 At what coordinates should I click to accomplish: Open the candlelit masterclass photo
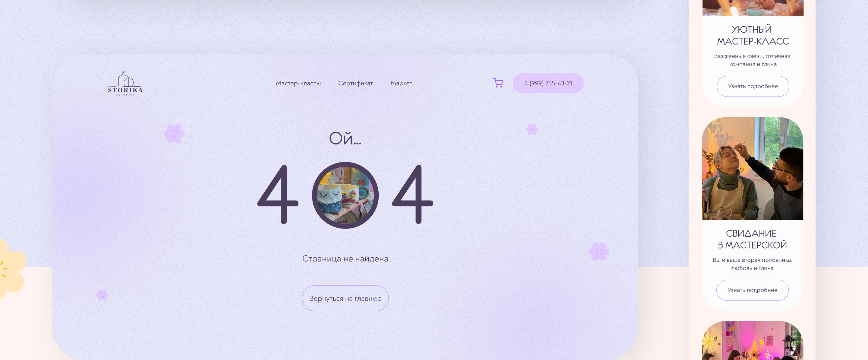coord(753,8)
